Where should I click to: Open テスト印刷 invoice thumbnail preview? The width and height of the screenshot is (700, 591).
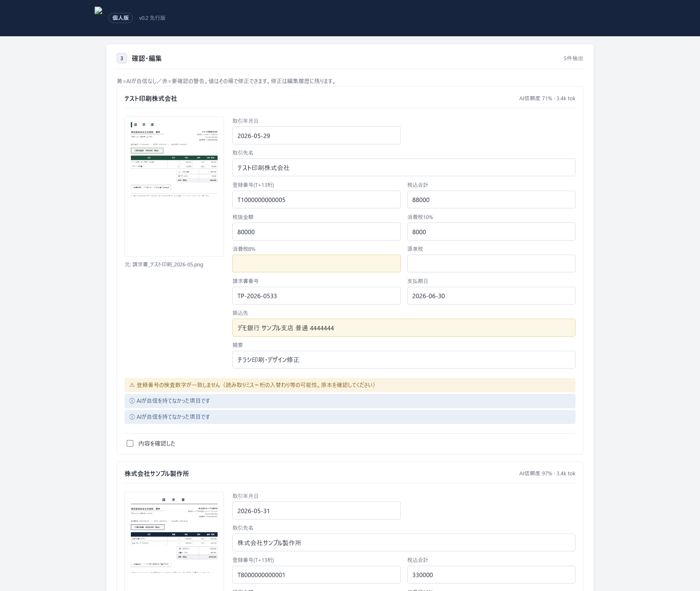tap(174, 187)
